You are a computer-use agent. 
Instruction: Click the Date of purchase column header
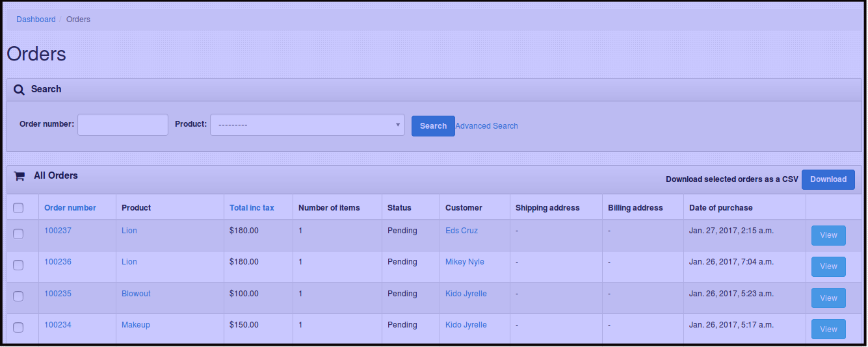click(721, 208)
